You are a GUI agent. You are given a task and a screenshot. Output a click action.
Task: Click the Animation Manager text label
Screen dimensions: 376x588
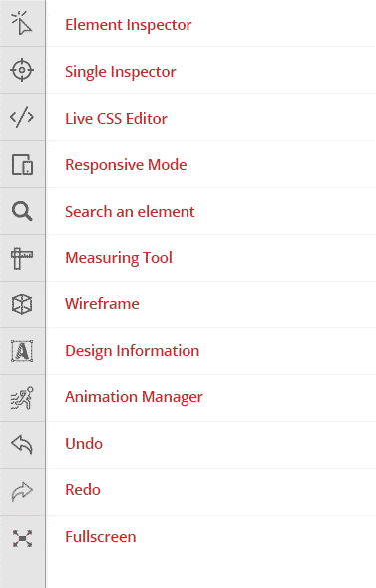tap(134, 397)
